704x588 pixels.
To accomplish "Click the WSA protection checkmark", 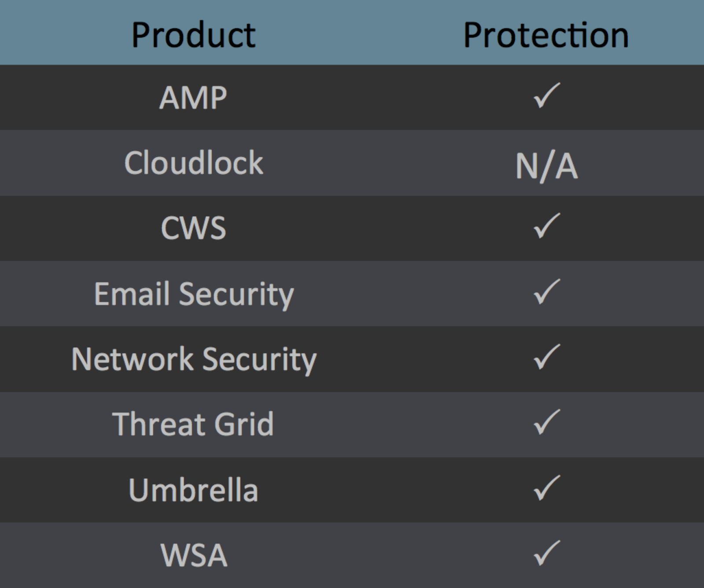I will coord(546,553).
